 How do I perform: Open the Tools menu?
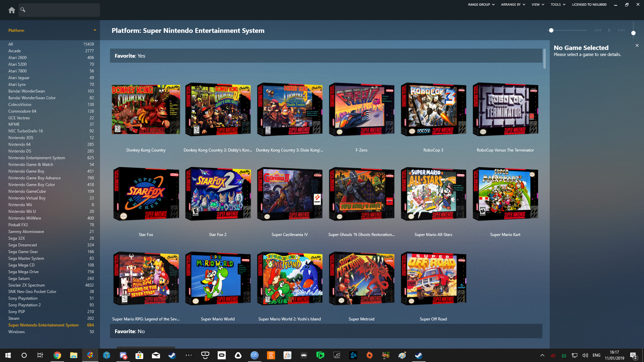(x=558, y=5)
